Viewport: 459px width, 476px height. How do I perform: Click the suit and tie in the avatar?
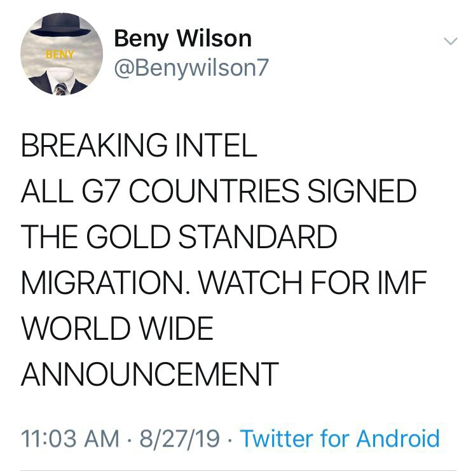point(60,85)
